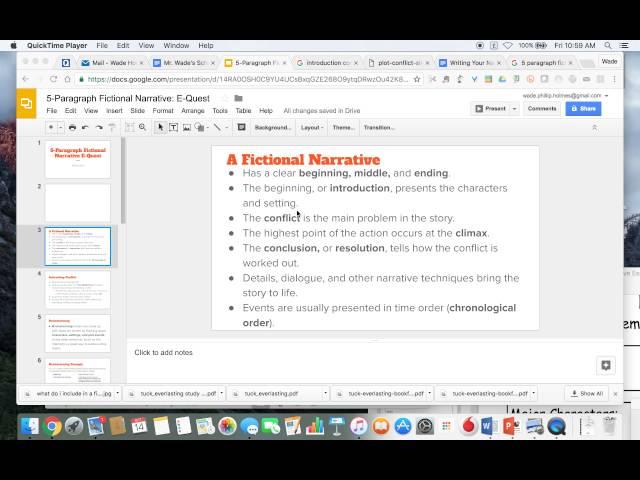The height and width of the screenshot is (480, 640).
Task: Click the Explore button near notes
Action: 606,365
